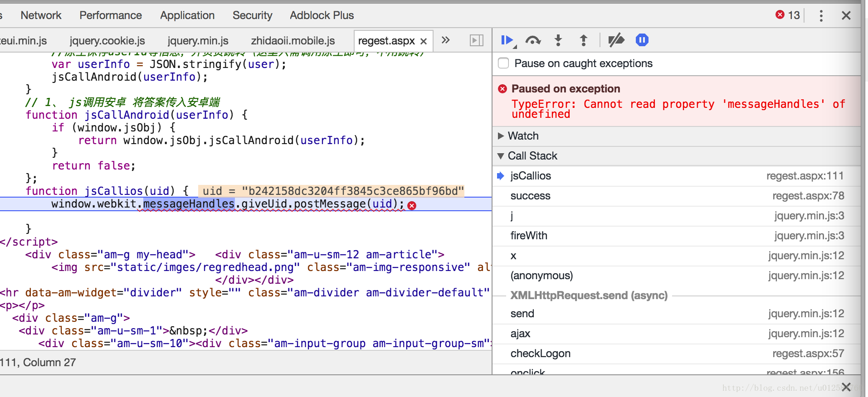
Task: Close the DevTools panel
Action: tap(846, 16)
